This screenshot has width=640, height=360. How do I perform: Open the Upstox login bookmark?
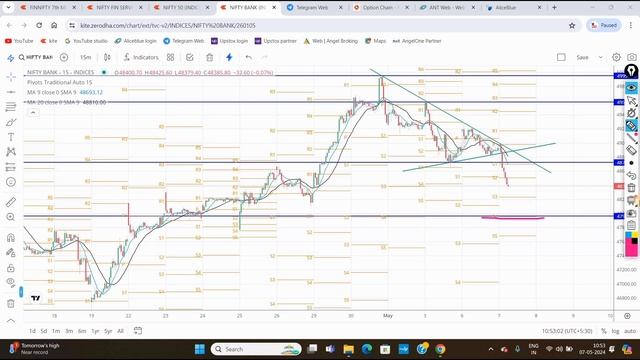[x=229, y=41]
